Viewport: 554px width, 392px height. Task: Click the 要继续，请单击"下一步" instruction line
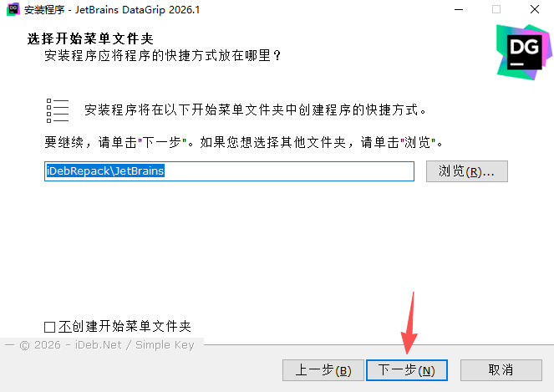(244, 142)
